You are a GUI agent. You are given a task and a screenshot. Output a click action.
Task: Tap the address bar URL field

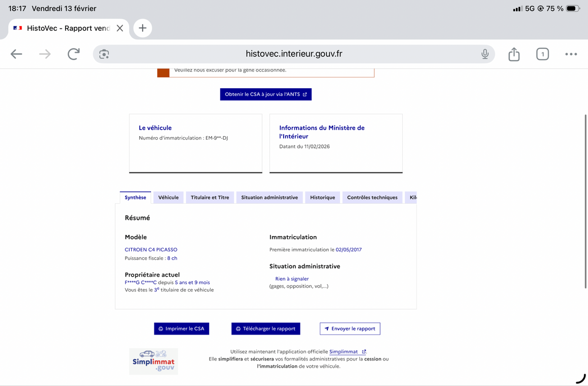click(294, 54)
